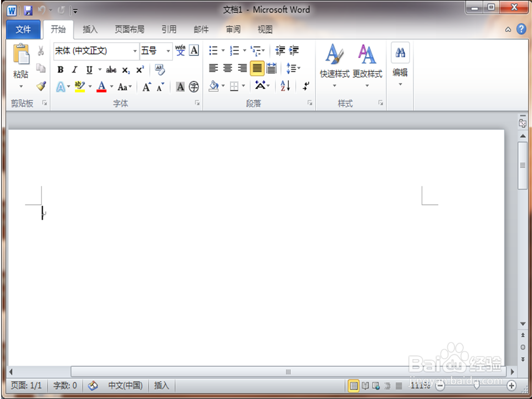
Task: Toggle Bold formatting
Action: coord(60,70)
